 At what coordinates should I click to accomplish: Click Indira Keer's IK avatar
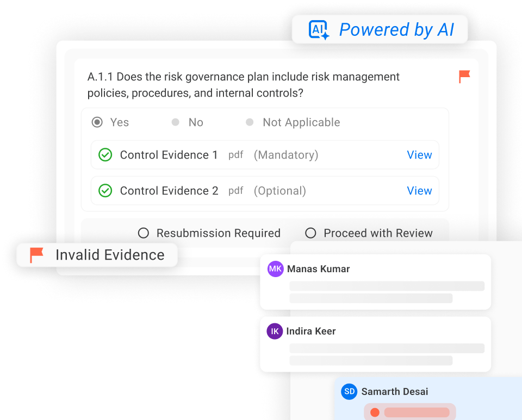pos(275,331)
